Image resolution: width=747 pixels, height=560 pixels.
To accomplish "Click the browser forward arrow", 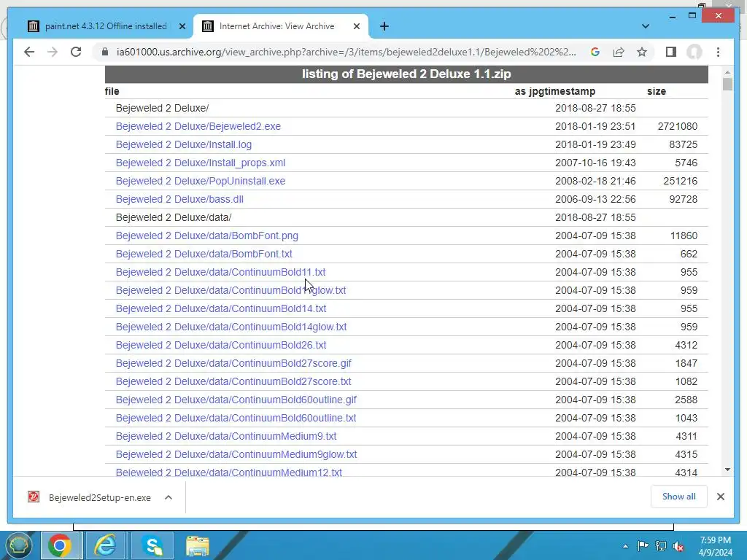I will pos(53,52).
